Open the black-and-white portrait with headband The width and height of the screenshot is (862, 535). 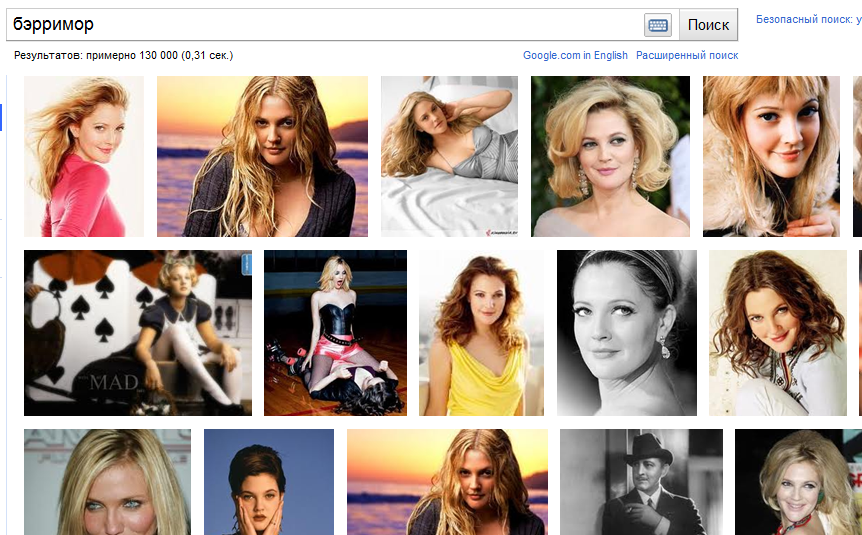pyautogui.click(x=626, y=333)
